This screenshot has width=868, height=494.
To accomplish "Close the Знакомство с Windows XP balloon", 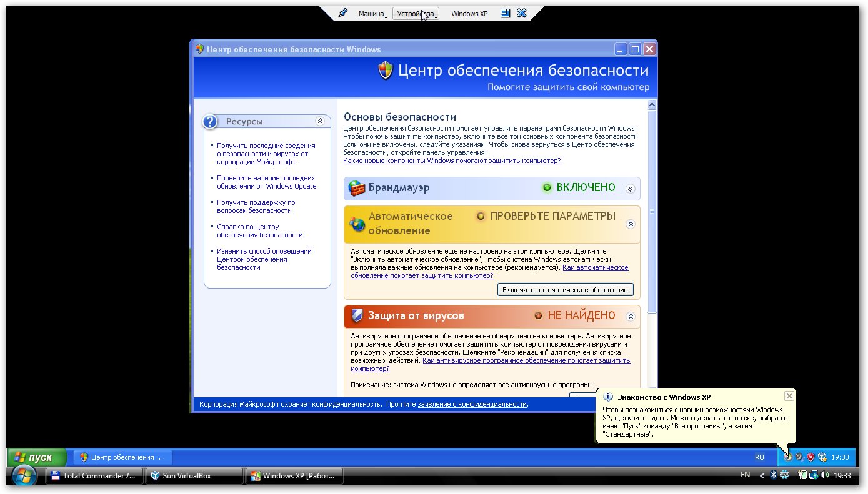I will (x=789, y=396).
